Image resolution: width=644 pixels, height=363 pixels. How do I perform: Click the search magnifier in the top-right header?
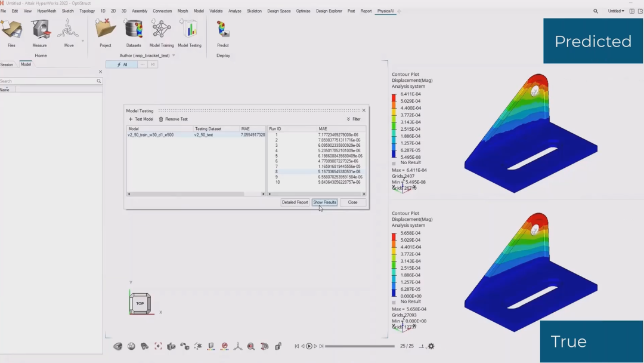(x=596, y=11)
